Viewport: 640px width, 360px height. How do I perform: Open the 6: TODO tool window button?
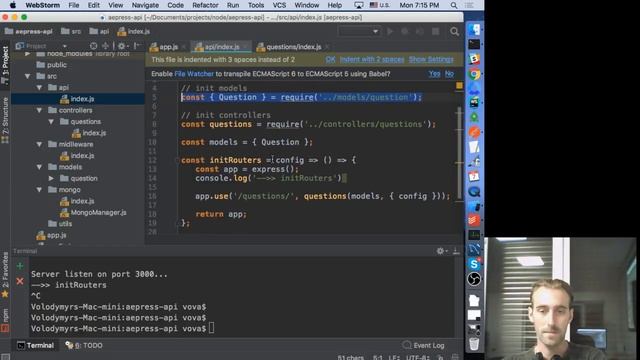[x=84, y=345]
